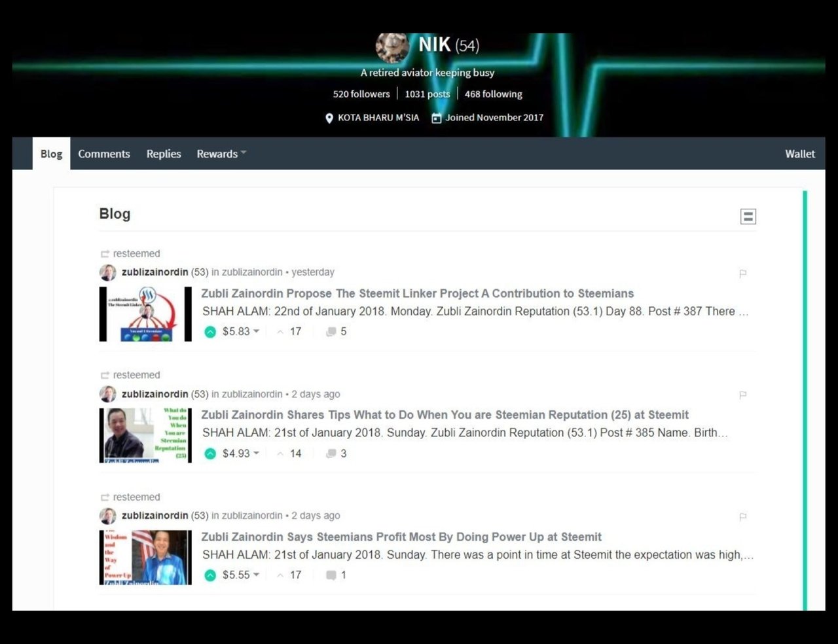Open author zublizainordin on the yesterday post

pyautogui.click(x=155, y=272)
